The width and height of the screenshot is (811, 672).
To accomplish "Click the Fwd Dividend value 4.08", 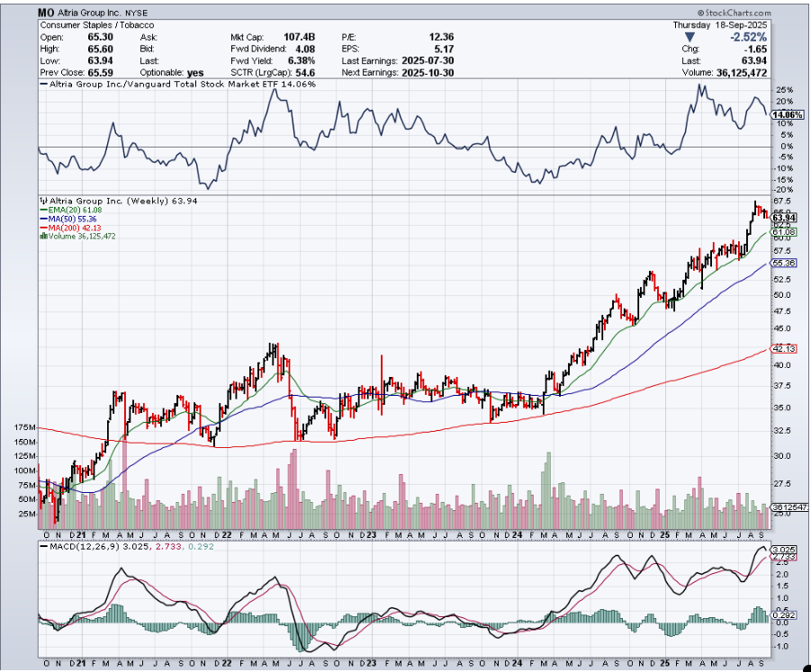I will [x=305, y=49].
